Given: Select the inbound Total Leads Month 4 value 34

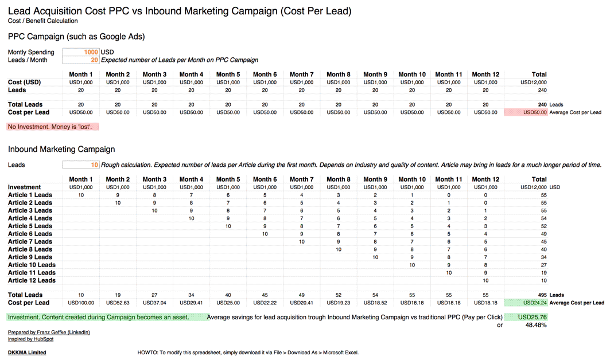Looking at the screenshot, I should (x=191, y=295).
